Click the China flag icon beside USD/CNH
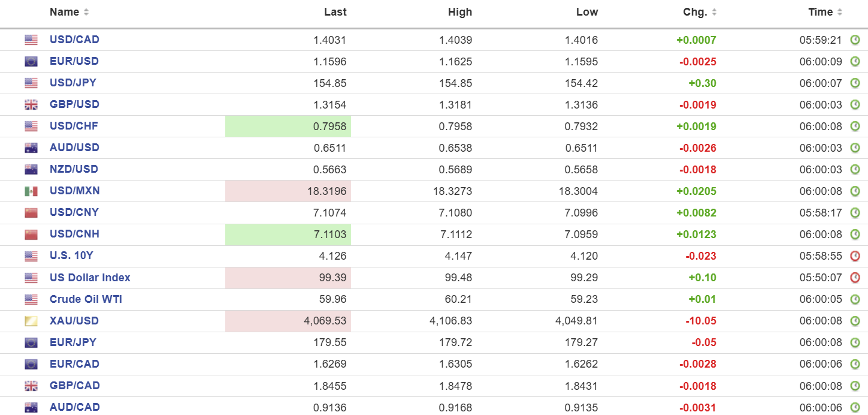Viewport: 868px width, 415px height. click(31, 234)
